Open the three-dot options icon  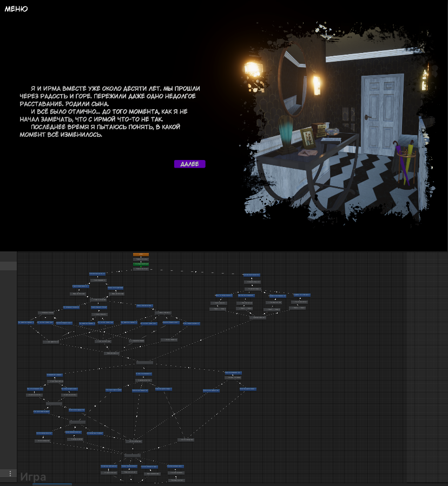coord(10,473)
